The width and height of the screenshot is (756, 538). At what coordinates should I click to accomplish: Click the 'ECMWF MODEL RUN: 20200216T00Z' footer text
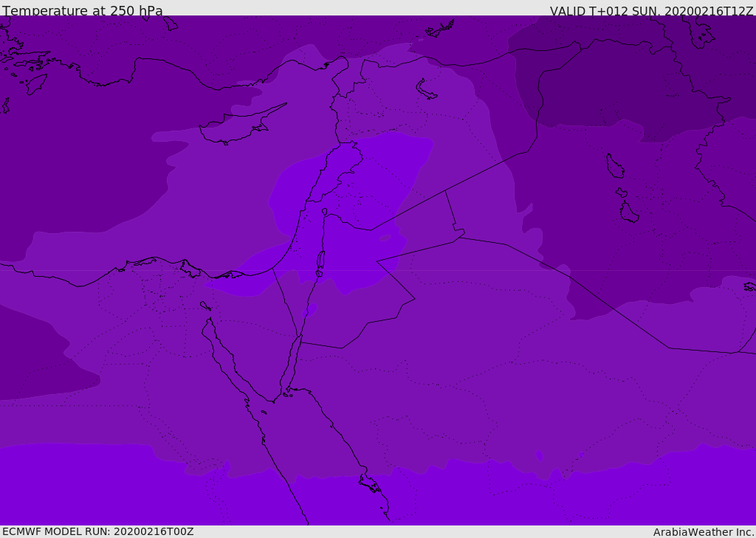click(98, 531)
